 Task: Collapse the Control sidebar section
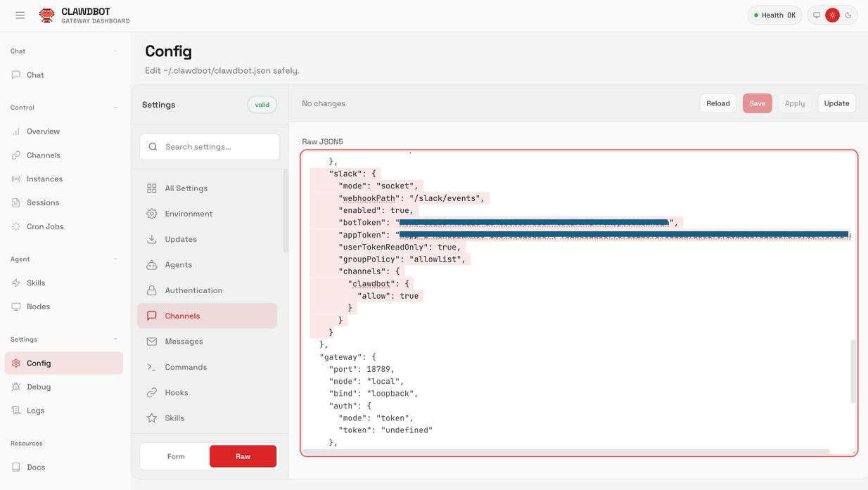point(115,108)
